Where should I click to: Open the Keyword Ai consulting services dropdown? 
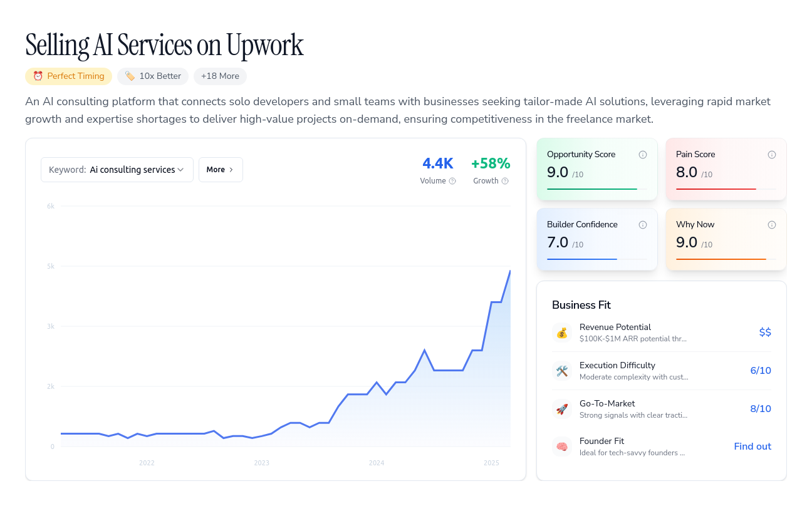tap(117, 170)
